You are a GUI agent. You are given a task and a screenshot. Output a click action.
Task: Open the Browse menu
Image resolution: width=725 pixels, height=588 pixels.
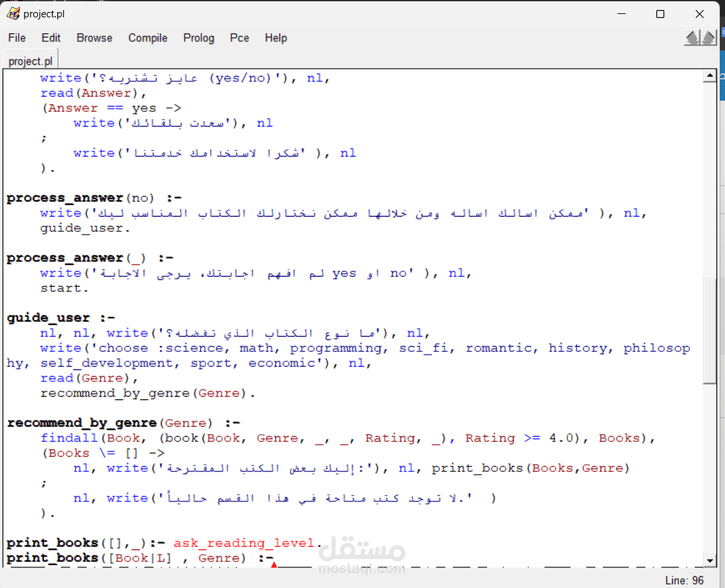(x=94, y=38)
